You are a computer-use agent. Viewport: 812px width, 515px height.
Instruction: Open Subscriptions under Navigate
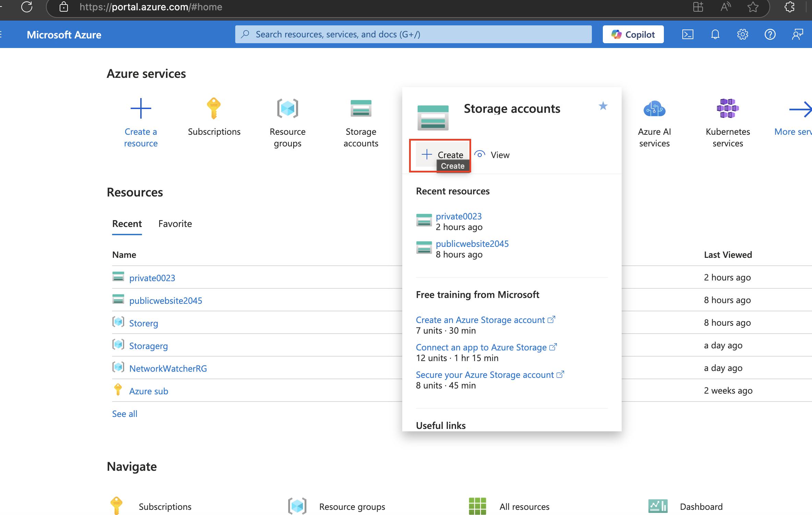click(x=165, y=506)
